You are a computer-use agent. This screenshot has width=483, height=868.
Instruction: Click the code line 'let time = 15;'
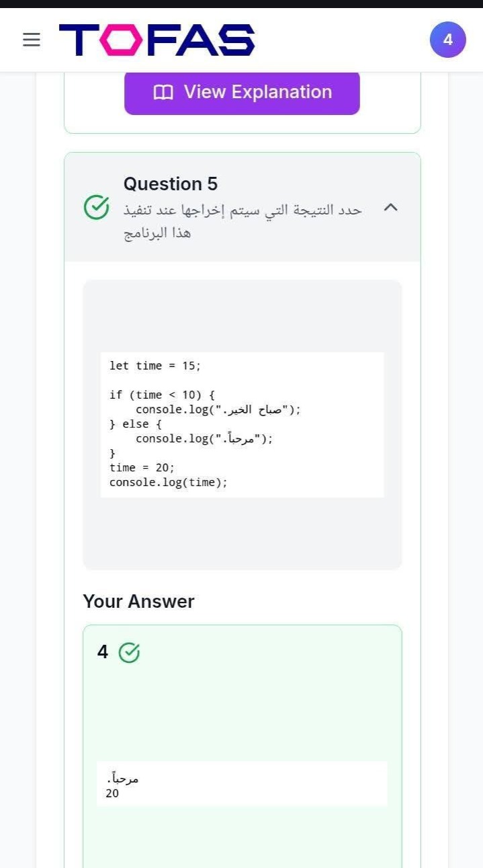click(155, 366)
